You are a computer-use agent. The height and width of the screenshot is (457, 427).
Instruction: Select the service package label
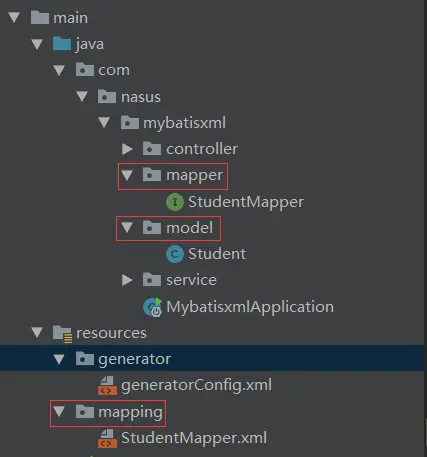[x=191, y=280]
